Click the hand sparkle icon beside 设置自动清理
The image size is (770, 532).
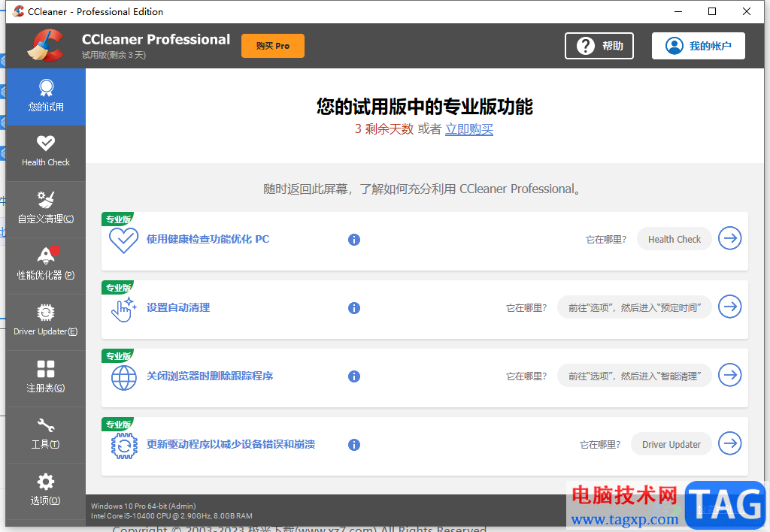pos(123,309)
